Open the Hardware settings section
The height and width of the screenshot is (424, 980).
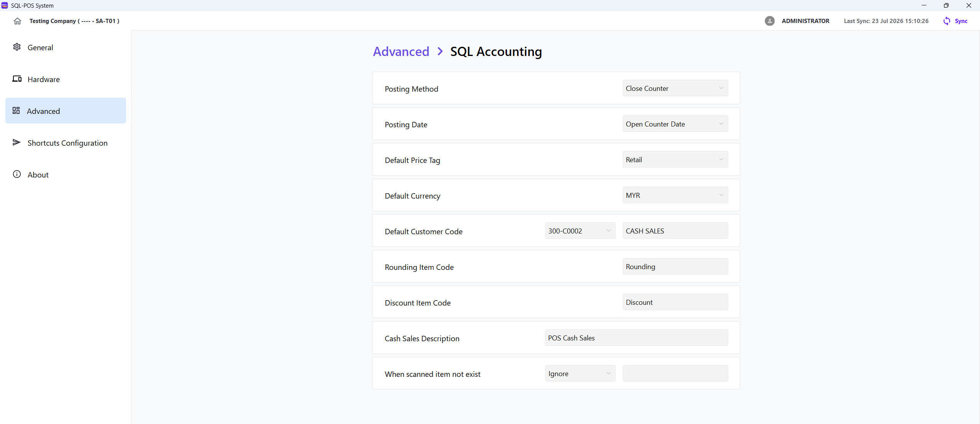[x=66, y=79]
